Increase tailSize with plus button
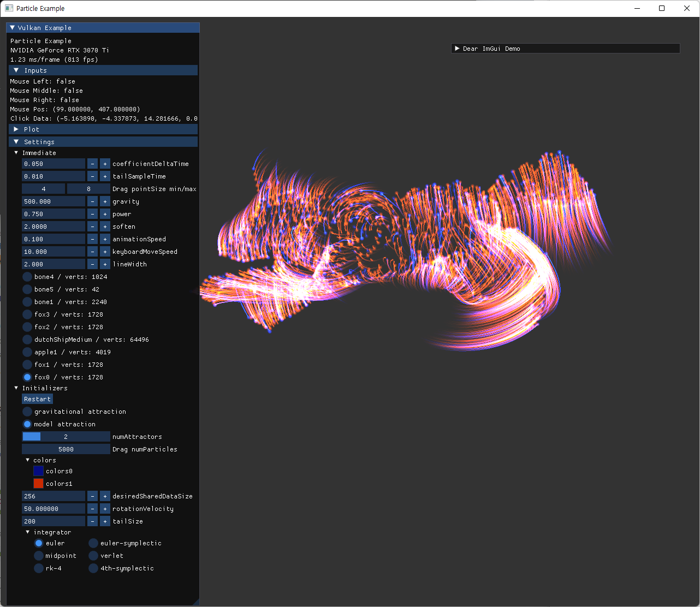The width and height of the screenshot is (700, 607). coord(105,521)
